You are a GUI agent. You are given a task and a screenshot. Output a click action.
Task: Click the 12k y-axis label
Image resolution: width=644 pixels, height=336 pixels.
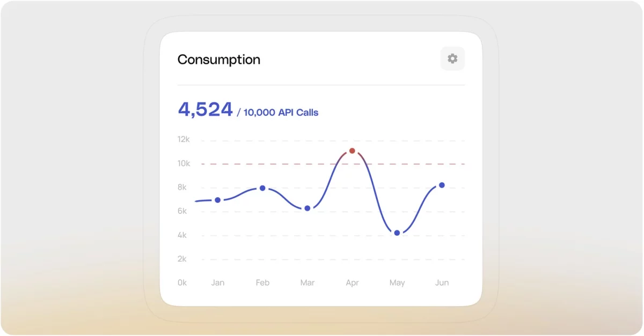[184, 139]
